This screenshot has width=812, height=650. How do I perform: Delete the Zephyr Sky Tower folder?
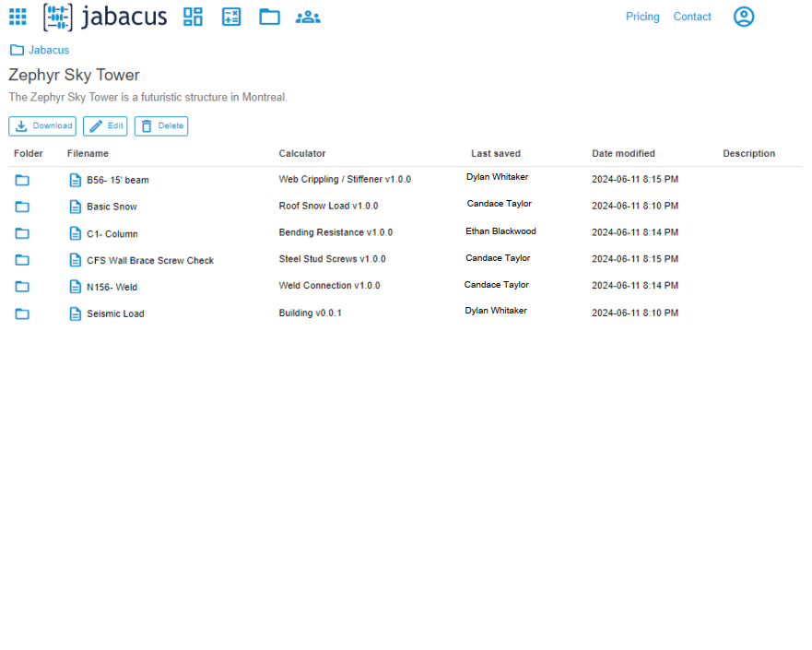(161, 126)
